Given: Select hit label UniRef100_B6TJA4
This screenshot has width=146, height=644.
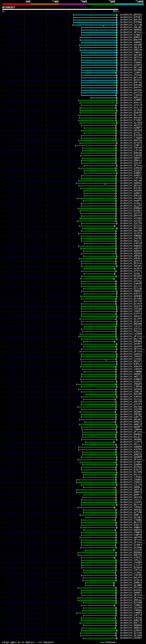Looking at the screenshot, I should tap(131, 67).
